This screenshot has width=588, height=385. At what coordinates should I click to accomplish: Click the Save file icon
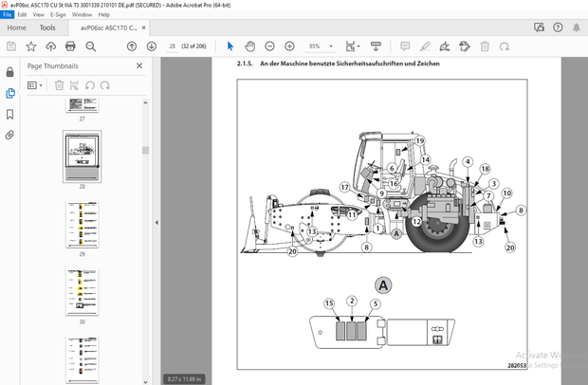11,46
